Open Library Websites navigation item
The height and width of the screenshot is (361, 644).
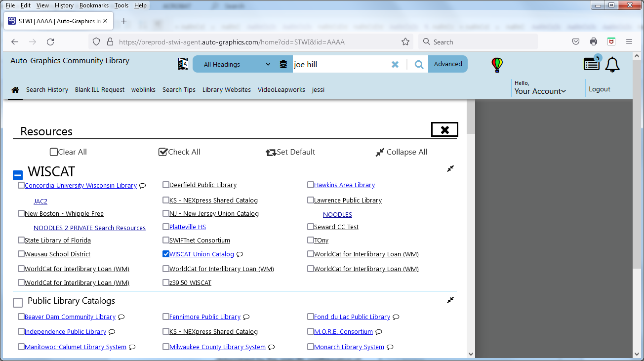pos(227,89)
